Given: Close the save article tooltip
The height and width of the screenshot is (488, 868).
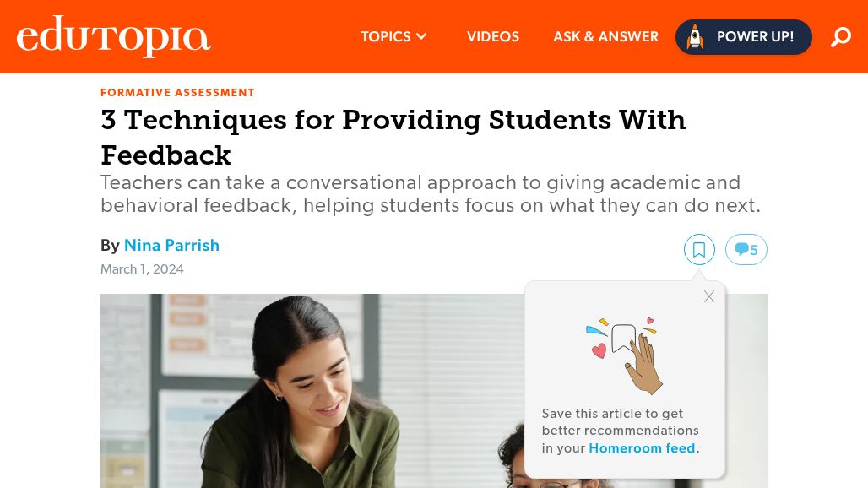Looking at the screenshot, I should pyautogui.click(x=709, y=296).
